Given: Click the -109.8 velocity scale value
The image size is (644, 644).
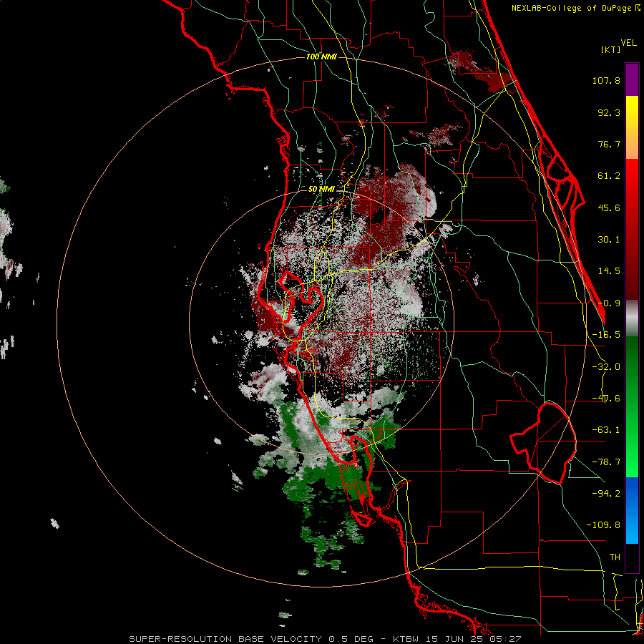Looking at the screenshot, I should pos(603,525).
